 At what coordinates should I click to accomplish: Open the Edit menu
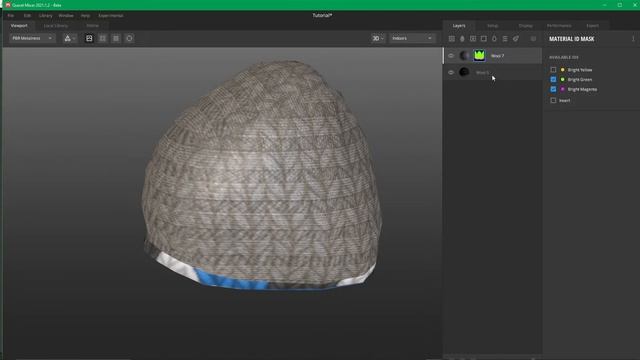(x=27, y=16)
